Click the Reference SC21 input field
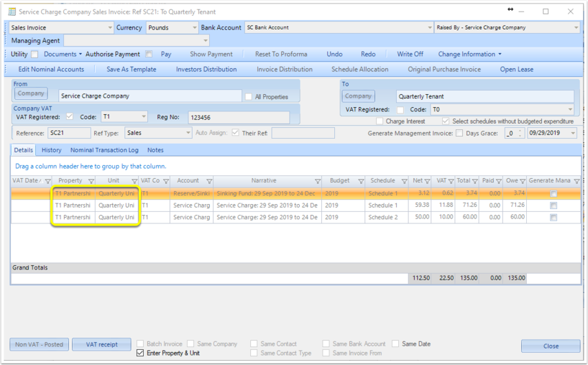Image resolution: width=588 pixels, height=365 pixels. (x=69, y=133)
